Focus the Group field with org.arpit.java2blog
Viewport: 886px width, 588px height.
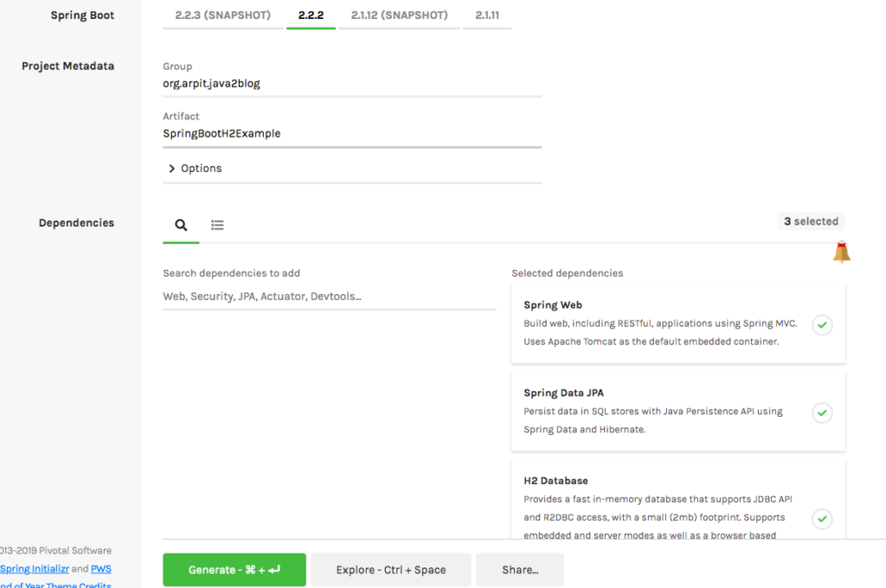(351, 84)
